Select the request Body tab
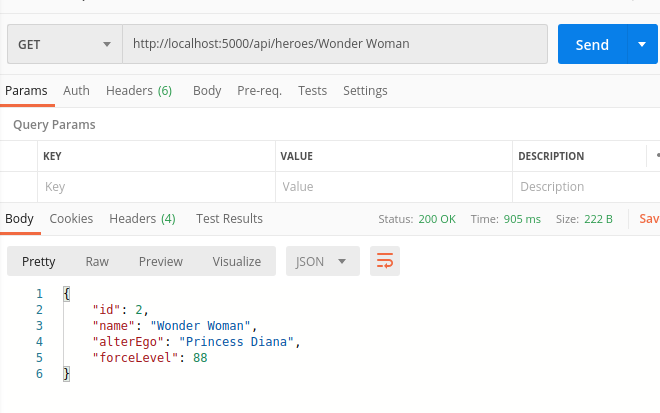Image resolution: width=660 pixels, height=413 pixels. (x=207, y=90)
